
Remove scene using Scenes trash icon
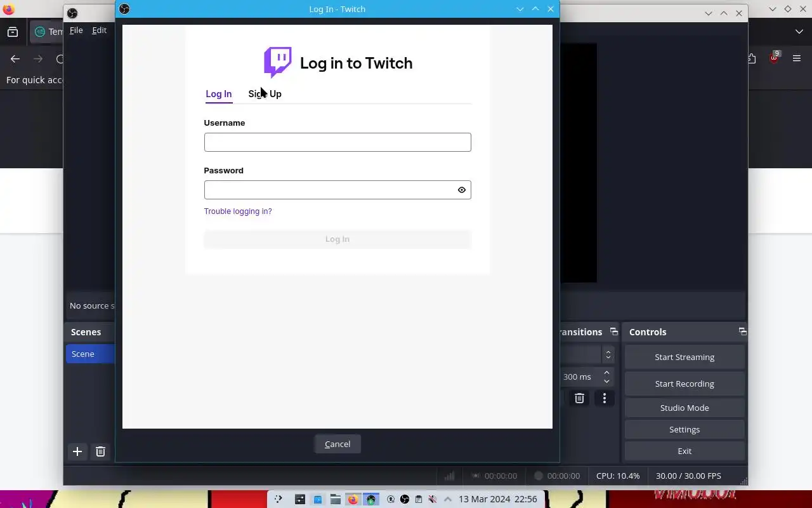(100, 451)
